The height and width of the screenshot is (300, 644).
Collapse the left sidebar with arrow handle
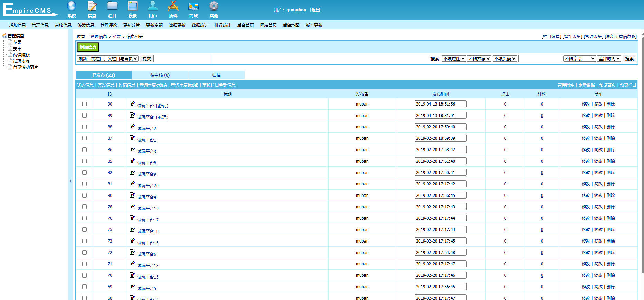70,181
